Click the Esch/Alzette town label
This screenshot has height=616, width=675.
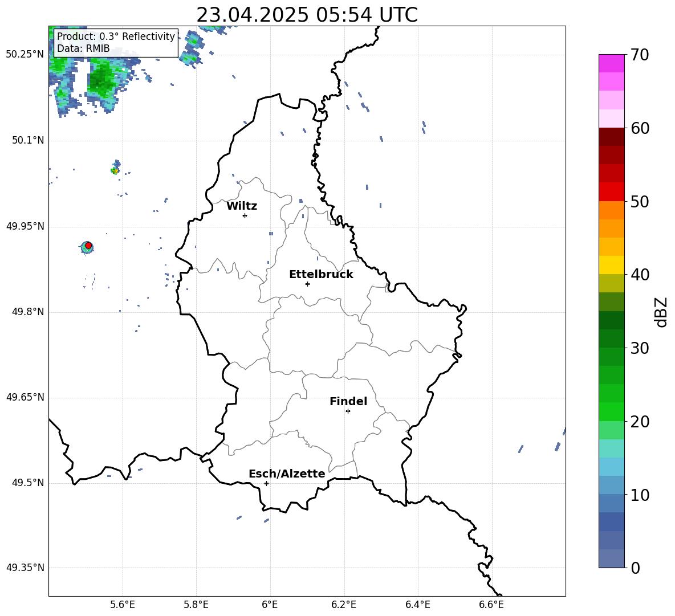coord(287,474)
